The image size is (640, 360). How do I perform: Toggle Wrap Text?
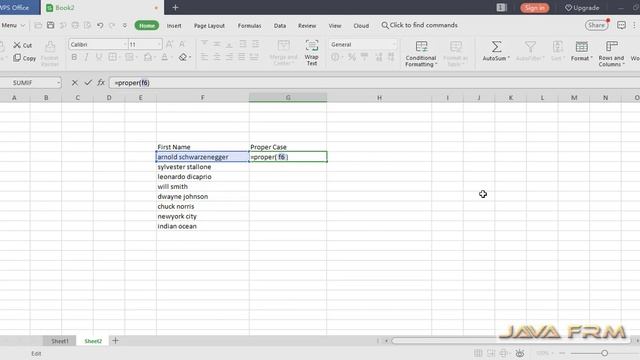pyautogui.click(x=311, y=53)
